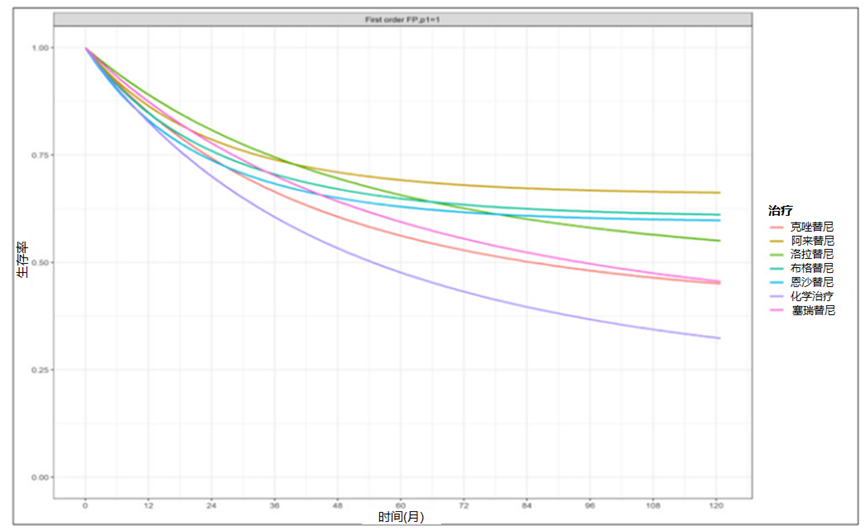Click the 阿来替尼 legend label
The height and width of the screenshot is (531, 865).
click(811, 241)
